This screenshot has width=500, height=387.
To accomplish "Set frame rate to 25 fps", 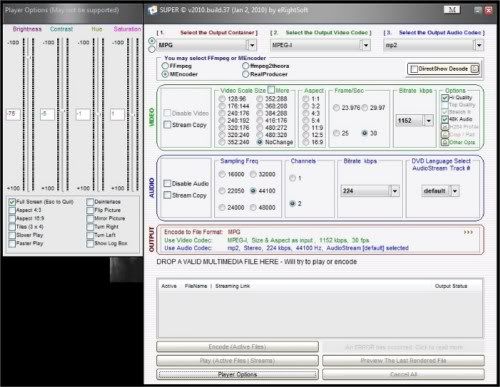I will tap(336, 133).
